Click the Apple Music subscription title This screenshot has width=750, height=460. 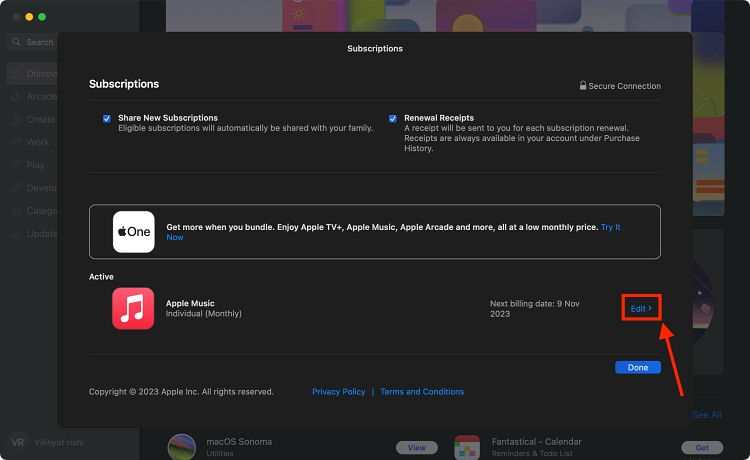point(190,303)
